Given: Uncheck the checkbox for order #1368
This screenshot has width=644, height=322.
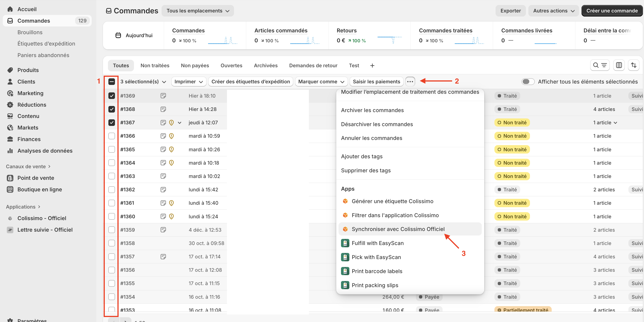Looking at the screenshot, I should coord(112,109).
